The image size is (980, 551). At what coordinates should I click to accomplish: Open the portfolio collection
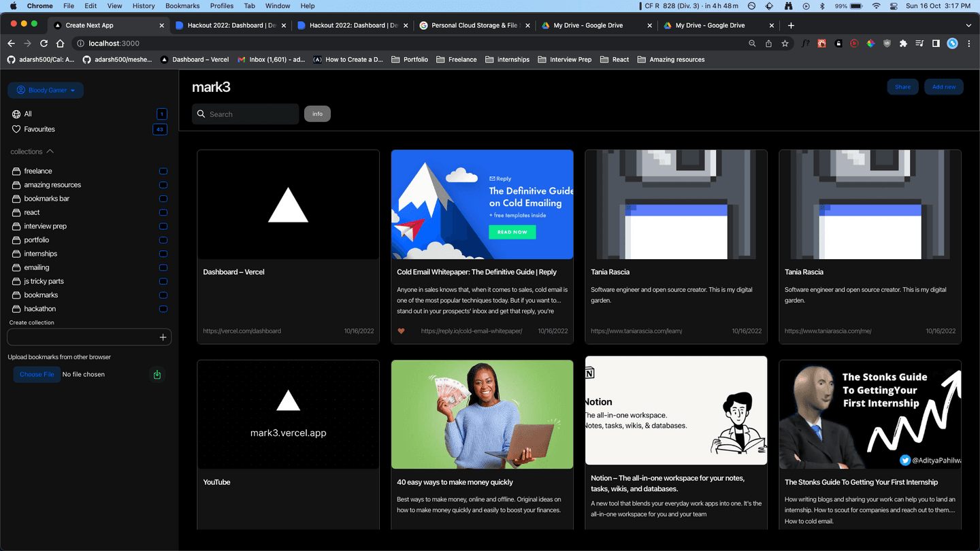coord(36,239)
